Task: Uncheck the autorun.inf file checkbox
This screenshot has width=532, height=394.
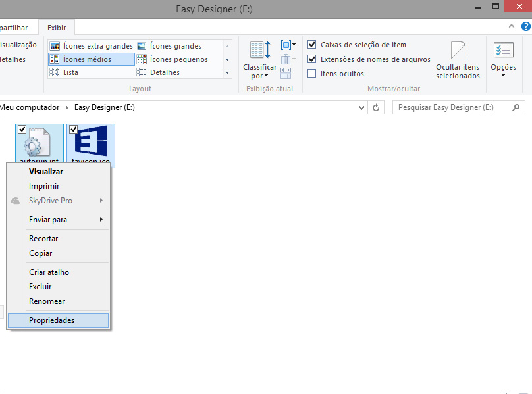Action: coord(22,130)
